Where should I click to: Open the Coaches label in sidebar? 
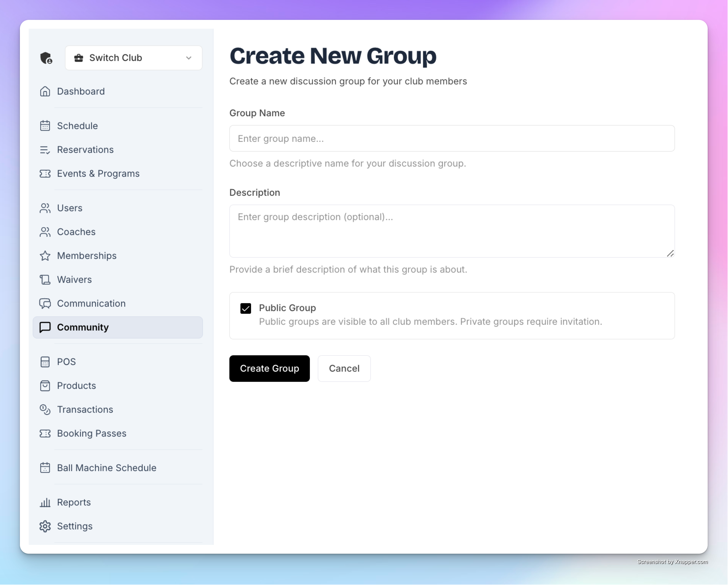[76, 232]
